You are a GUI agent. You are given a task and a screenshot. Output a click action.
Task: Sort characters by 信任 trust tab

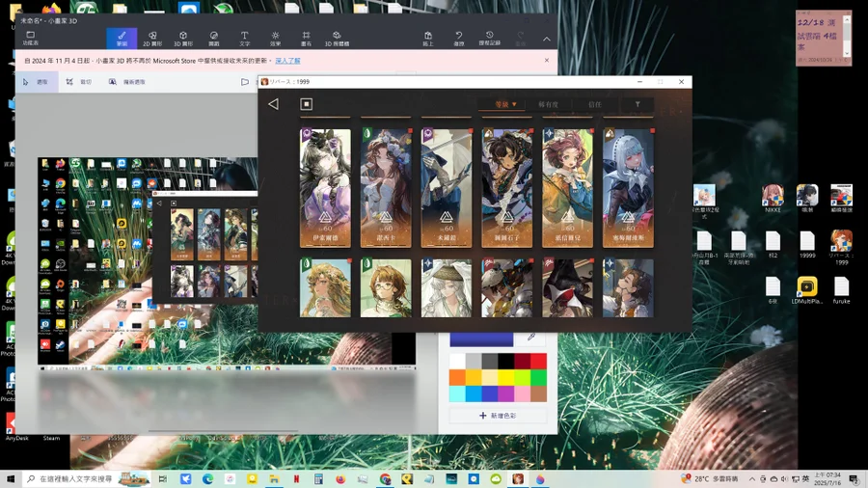pos(594,104)
